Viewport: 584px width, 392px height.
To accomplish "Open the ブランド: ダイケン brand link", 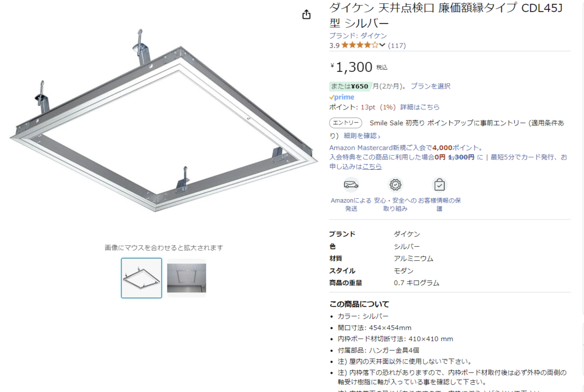I will point(358,36).
